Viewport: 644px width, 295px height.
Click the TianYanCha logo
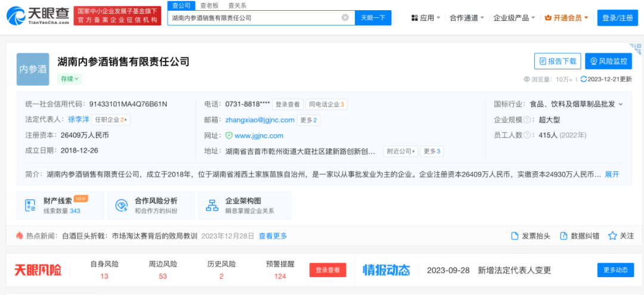coord(38,16)
